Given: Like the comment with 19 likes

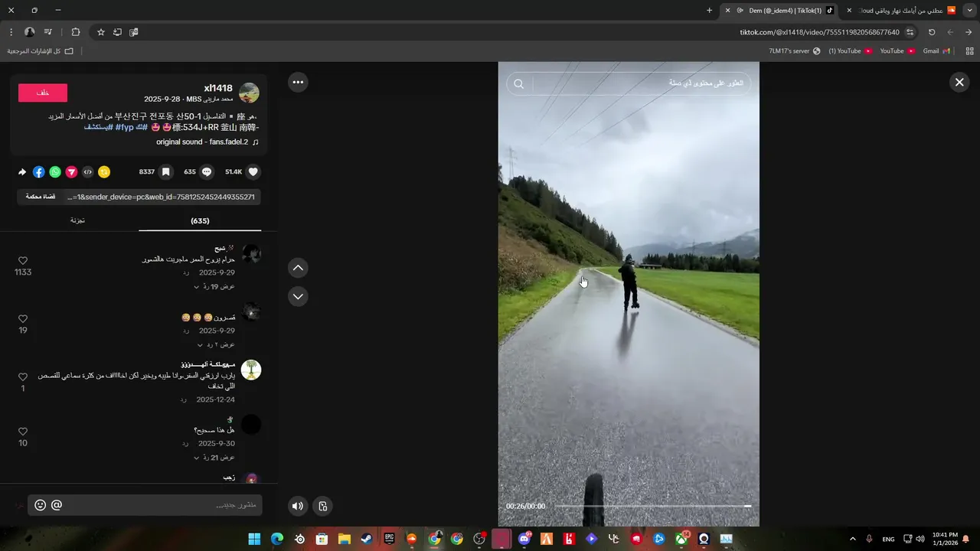Looking at the screenshot, I should click(23, 319).
